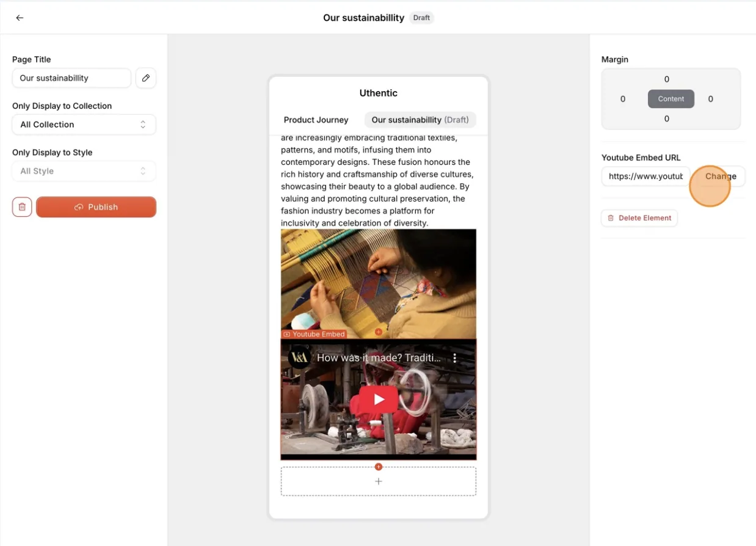Select the Our sustainability (Draft) tab
Image resolution: width=756 pixels, height=546 pixels.
(x=420, y=120)
